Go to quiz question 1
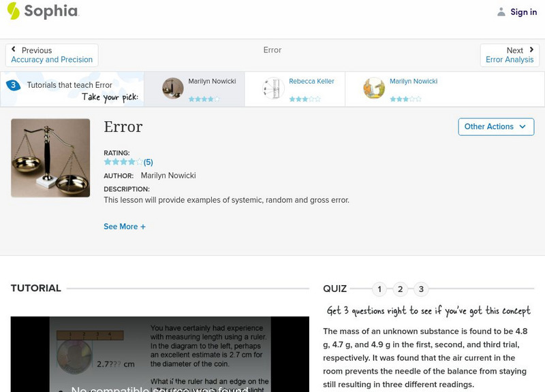The image size is (545, 392). pyautogui.click(x=379, y=289)
